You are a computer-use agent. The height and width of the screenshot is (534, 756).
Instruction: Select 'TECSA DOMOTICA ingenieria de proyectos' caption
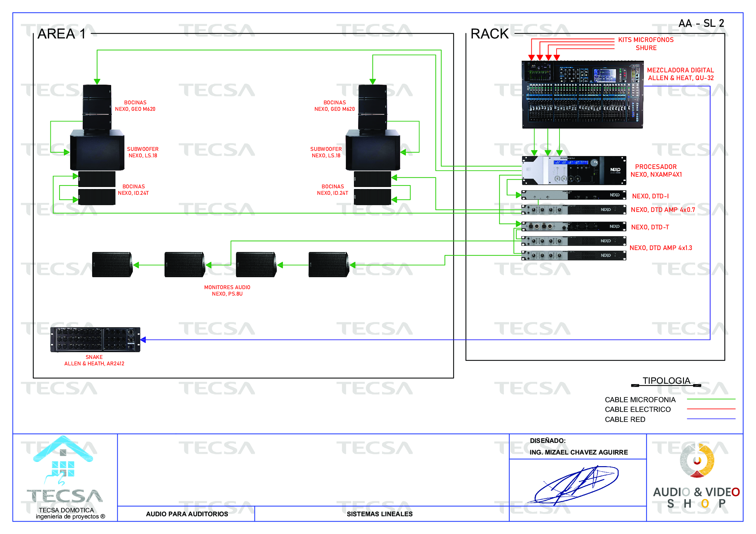[70, 513]
